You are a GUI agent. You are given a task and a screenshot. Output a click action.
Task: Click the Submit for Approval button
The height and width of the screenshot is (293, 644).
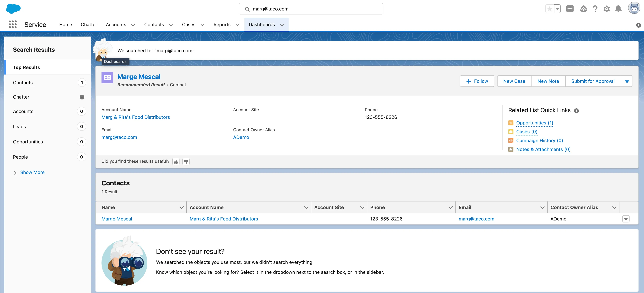point(593,81)
